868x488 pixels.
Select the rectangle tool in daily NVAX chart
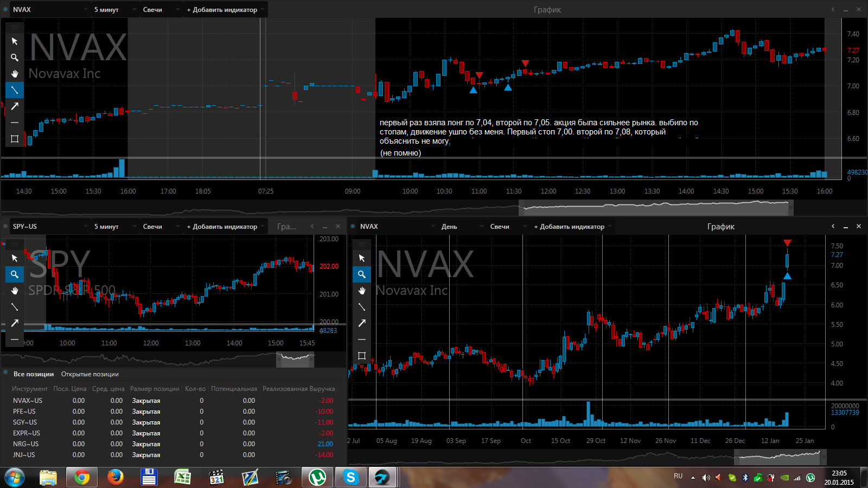(362, 356)
